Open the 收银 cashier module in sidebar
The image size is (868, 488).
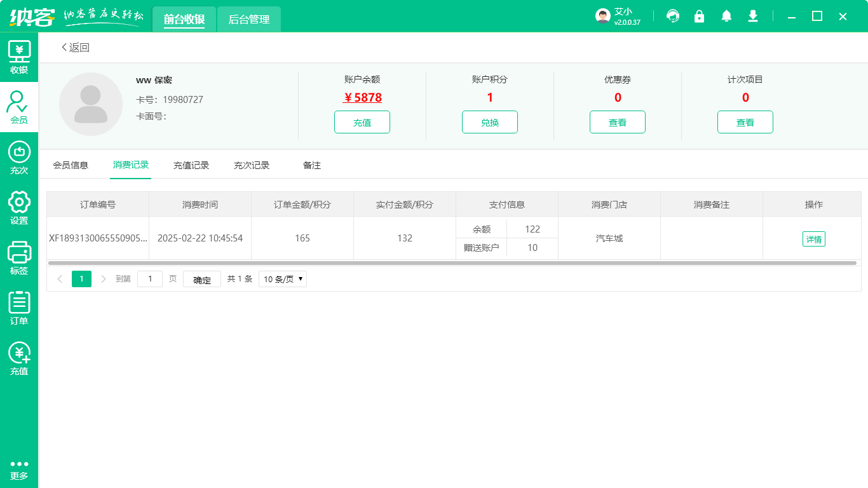[19, 56]
